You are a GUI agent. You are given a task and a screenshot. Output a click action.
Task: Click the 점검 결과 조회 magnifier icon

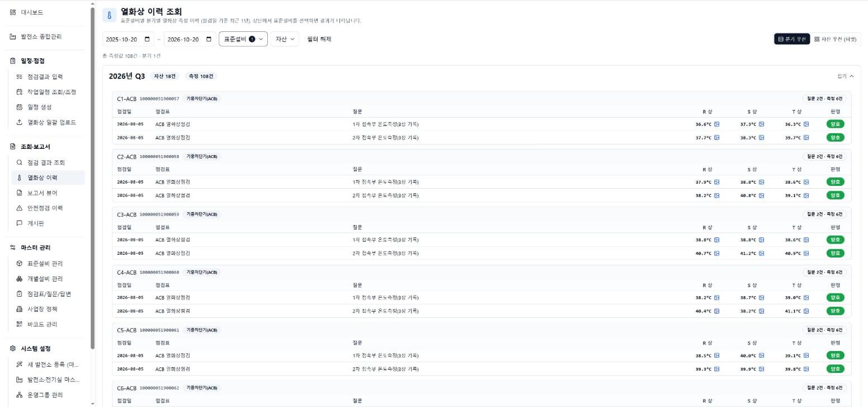[20, 162]
